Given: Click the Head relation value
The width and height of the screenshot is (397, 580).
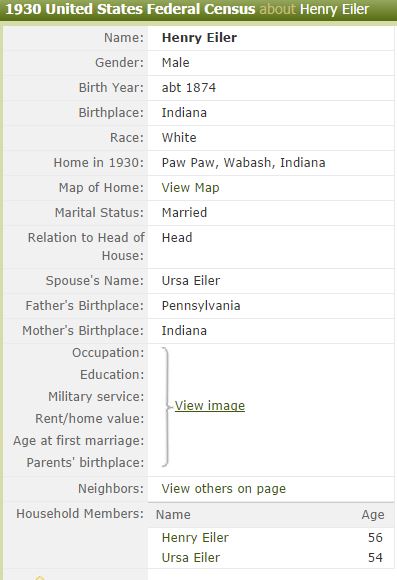Looking at the screenshot, I should [177, 237].
